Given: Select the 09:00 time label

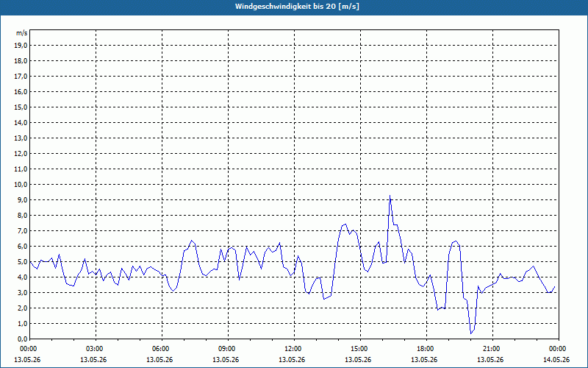Looking at the screenshot, I should coord(228,349).
